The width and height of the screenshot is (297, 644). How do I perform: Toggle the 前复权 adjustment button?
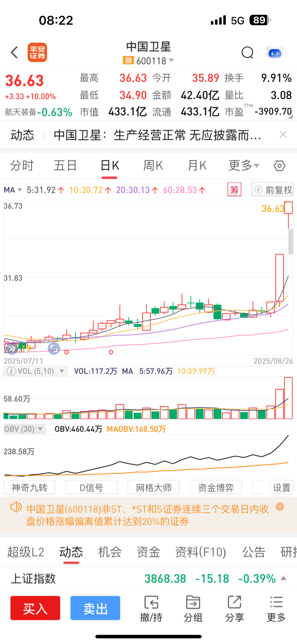coord(273,190)
